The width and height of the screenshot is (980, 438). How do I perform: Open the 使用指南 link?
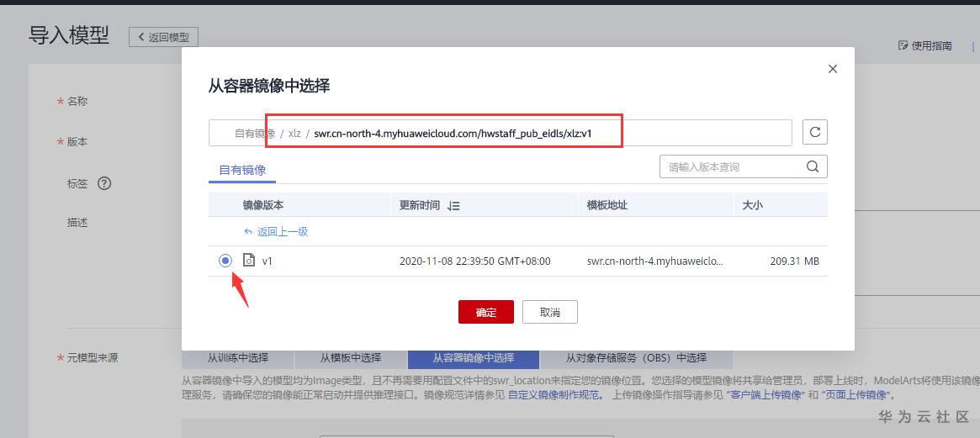coord(932,45)
